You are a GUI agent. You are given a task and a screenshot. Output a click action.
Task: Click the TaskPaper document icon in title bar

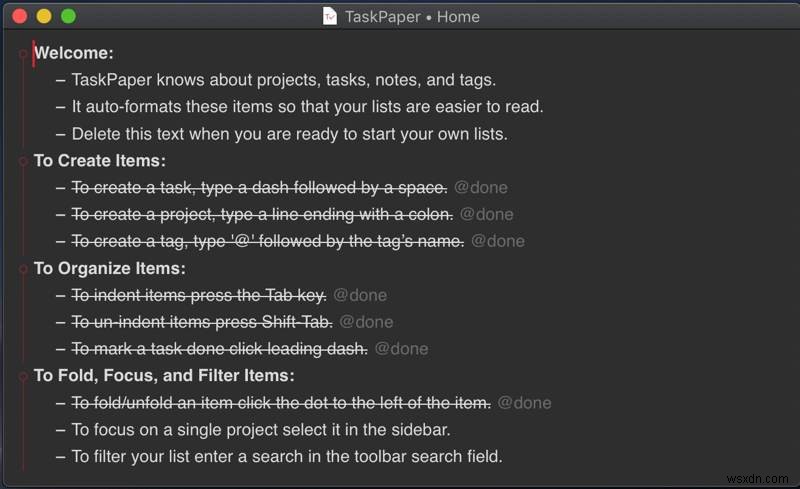pos(330,16)
